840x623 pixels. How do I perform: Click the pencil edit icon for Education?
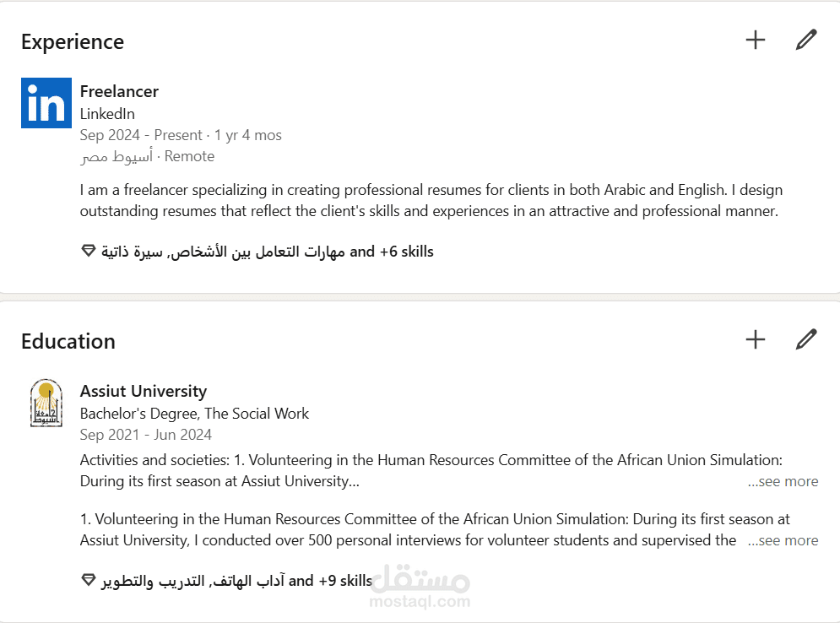[x=806, y=339]
